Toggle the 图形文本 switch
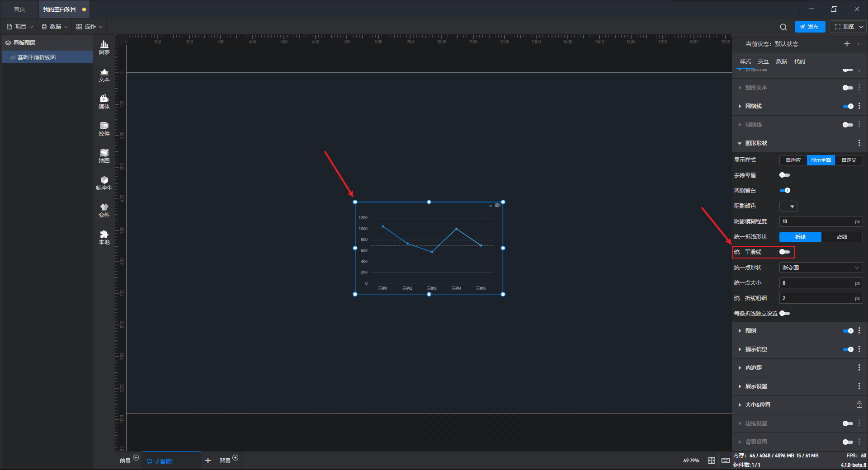868x470 pixels. coord(848,88)
